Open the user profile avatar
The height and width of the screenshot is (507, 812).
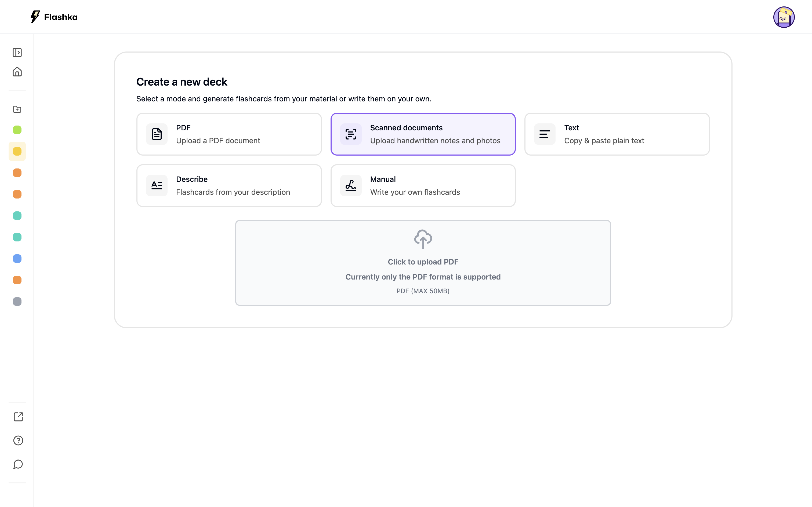(784, 17)
